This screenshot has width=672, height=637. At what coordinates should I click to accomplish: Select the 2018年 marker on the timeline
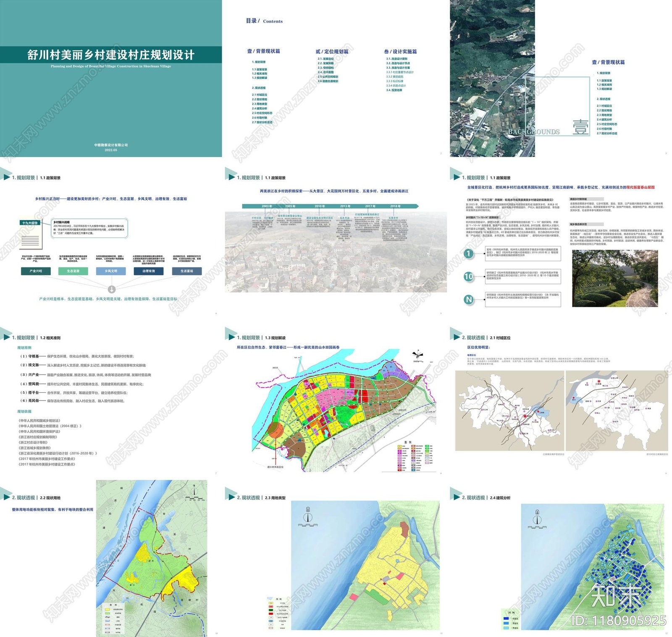click(395, 206)
